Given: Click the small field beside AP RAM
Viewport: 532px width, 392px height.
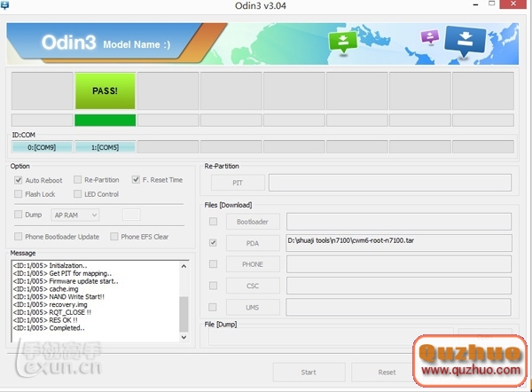Looking at the screenshot, I should (x=131, y=215).
